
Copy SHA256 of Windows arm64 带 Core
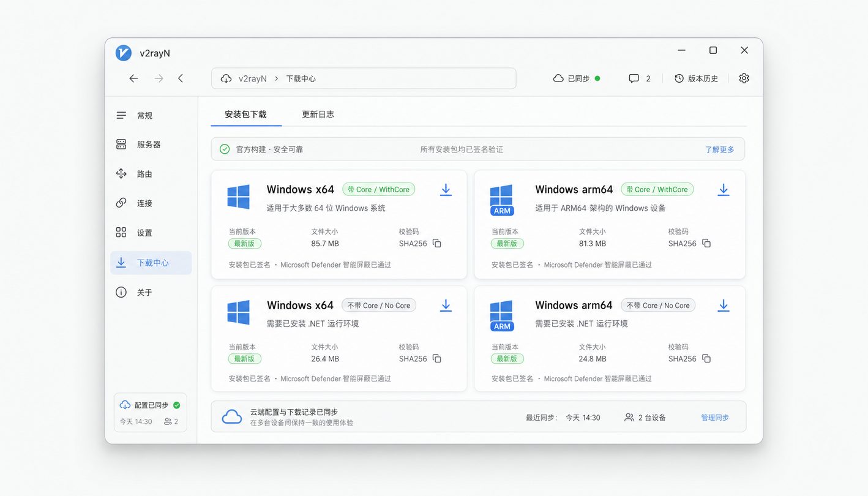point(706,244)
